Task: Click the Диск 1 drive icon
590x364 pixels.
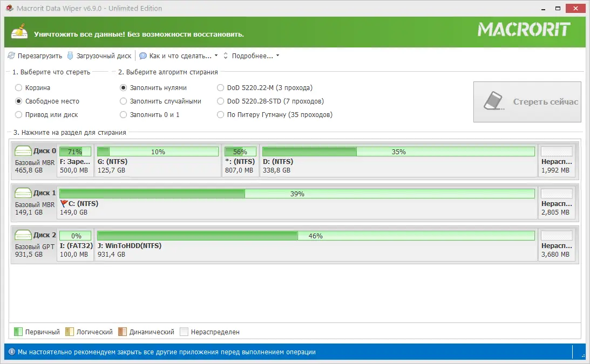Action: pos(22,193)
